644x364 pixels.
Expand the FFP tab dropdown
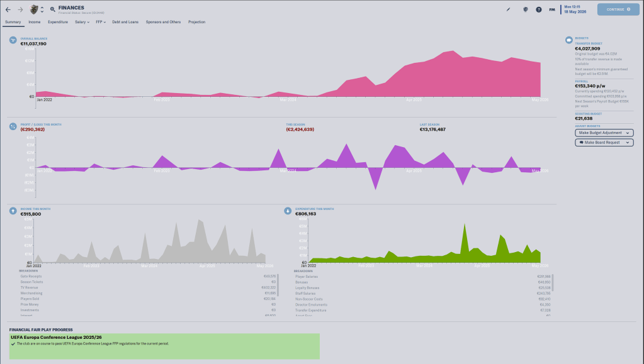100,22
